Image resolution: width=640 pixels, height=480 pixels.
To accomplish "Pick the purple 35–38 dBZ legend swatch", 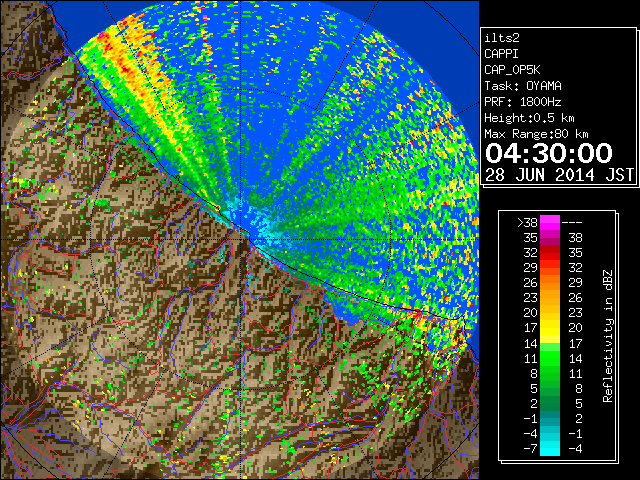I will coord(550,238).
